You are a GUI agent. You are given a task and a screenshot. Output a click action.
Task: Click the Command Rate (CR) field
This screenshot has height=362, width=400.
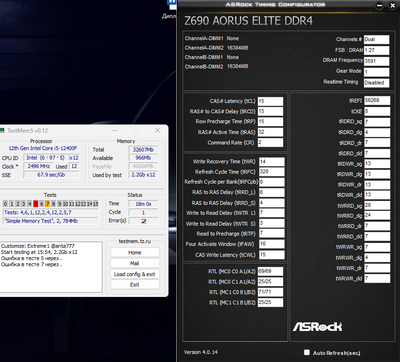coord(270,142)
